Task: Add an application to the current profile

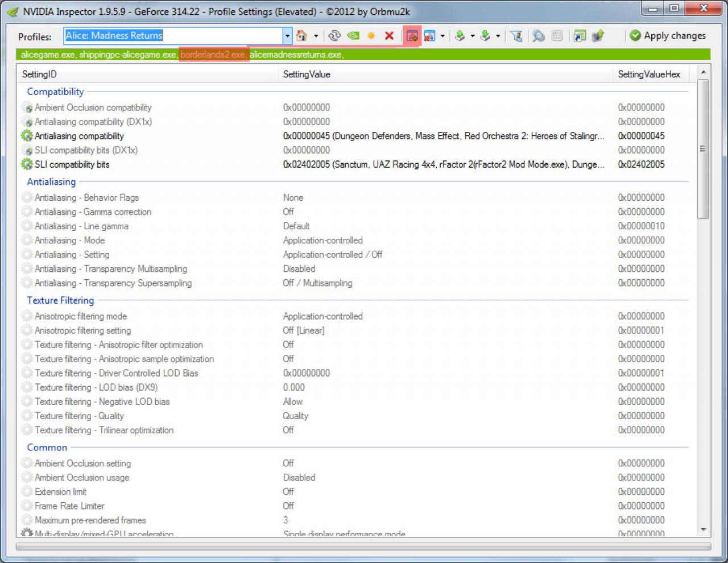Action: pyautogui.click(x=412, y=36)
